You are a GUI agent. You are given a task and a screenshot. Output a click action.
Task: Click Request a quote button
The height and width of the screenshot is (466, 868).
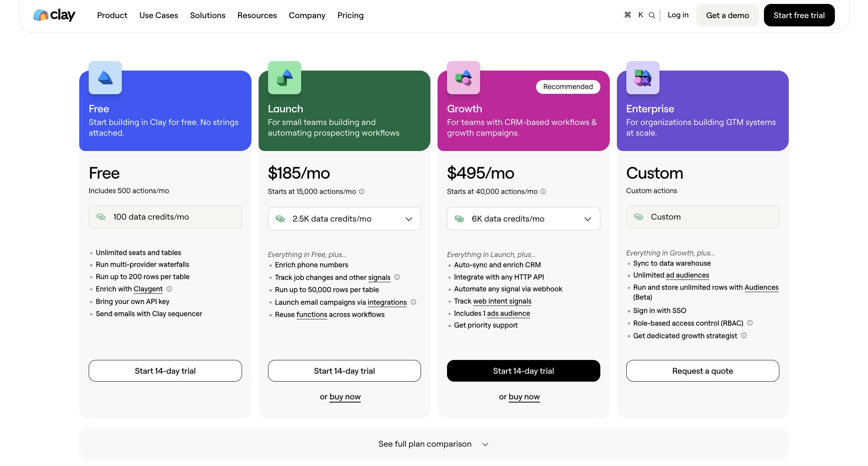tap(702, 371)
